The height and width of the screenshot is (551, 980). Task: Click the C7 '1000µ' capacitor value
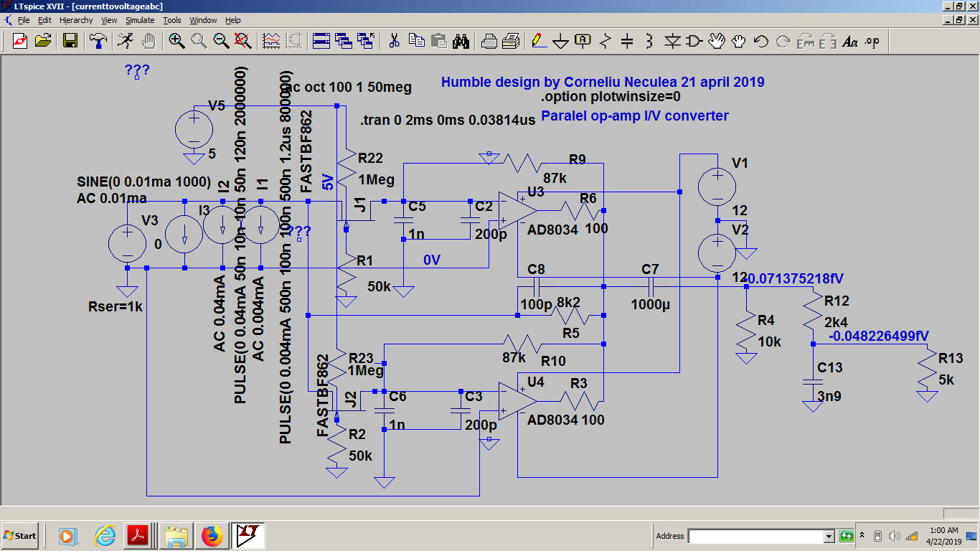(x=650, y=305)
